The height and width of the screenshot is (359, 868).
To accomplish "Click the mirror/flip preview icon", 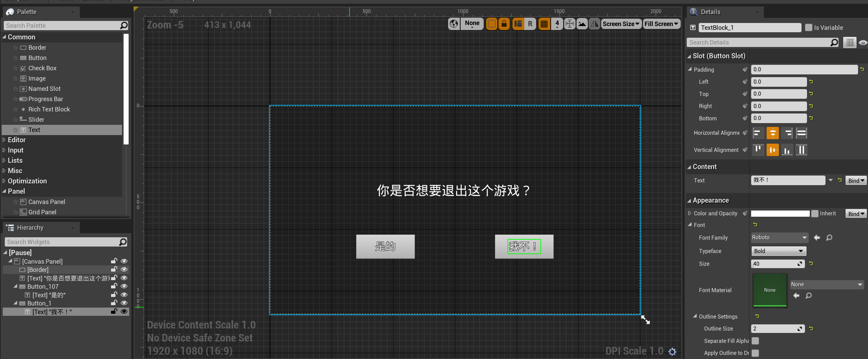I will [x=595, y=24].
